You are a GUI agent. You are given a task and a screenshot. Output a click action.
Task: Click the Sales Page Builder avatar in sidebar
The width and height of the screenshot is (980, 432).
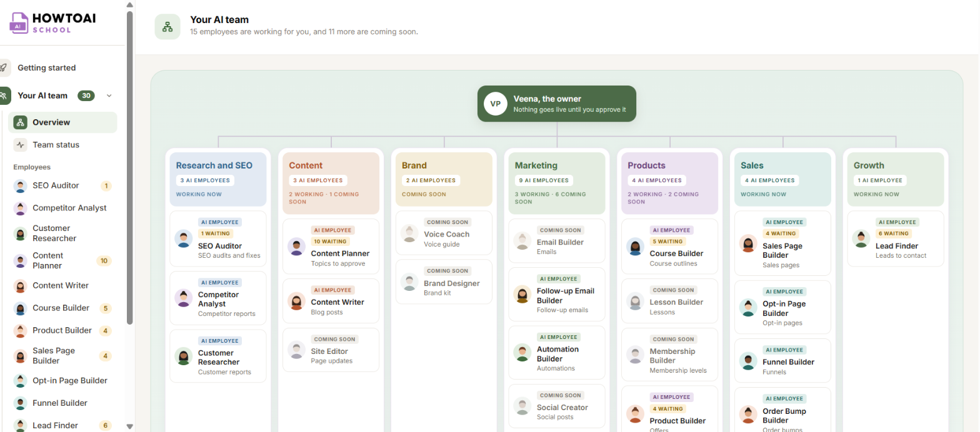click(x=21, y=356)
